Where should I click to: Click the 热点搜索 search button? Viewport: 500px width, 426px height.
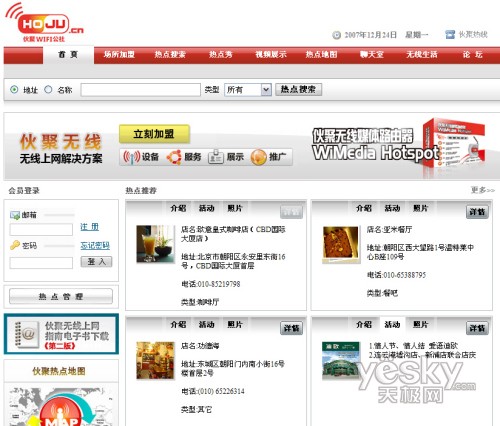pos(298,89)
